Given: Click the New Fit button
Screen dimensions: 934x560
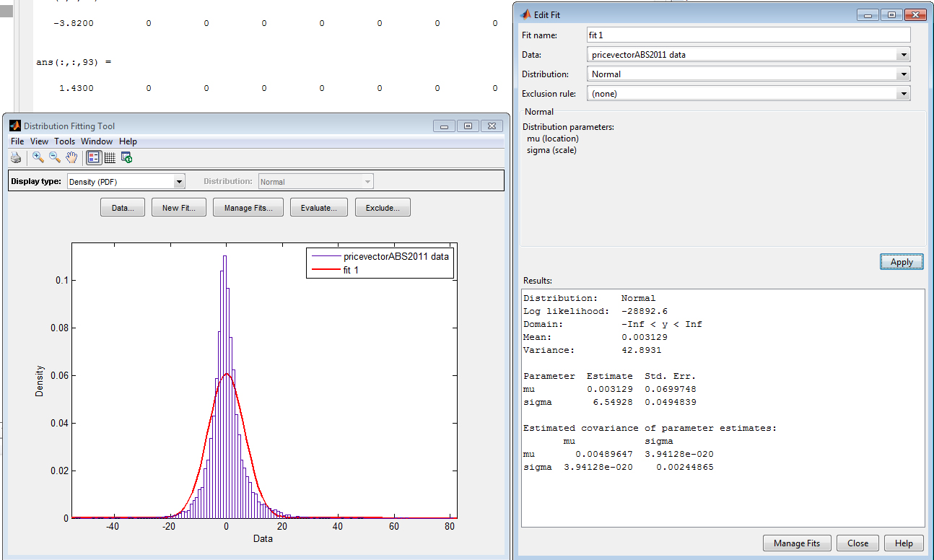Looking at the screenshot, I should point(179,208).
